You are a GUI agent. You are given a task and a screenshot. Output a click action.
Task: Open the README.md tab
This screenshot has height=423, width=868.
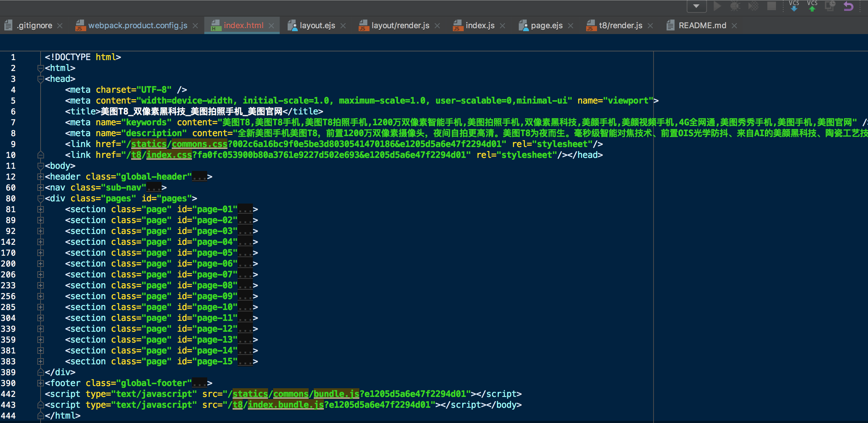(702, 26)
